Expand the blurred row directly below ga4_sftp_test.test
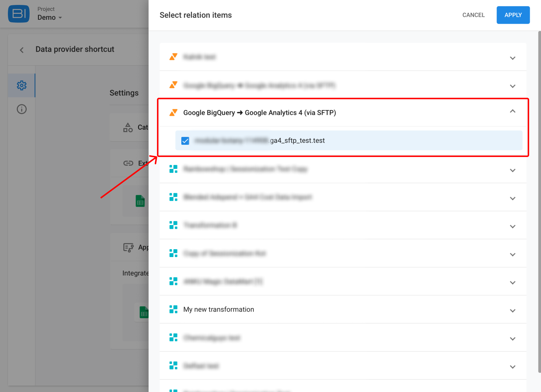This screenshot has height=392, width=541. pyautogui.click(x=512, y=170)
